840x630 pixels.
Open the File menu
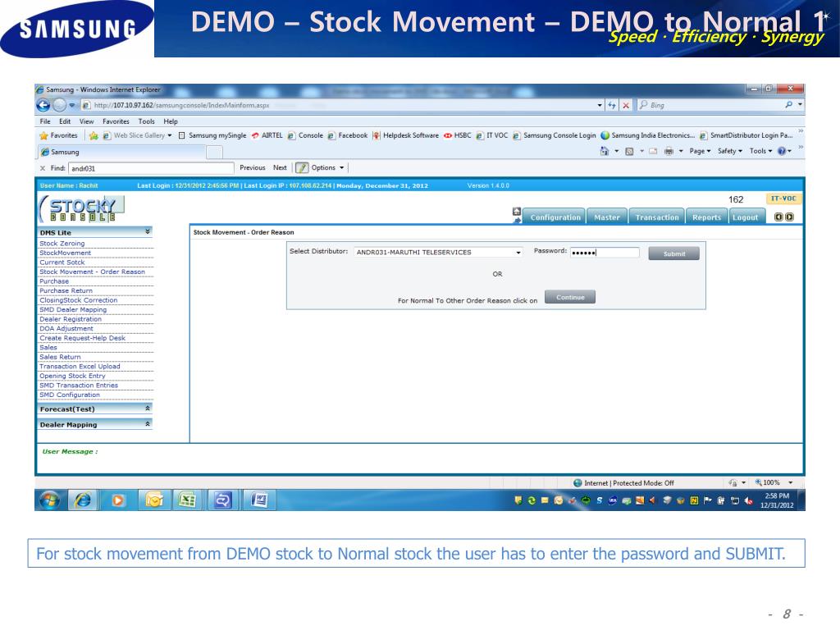click(x=45, y=121)
